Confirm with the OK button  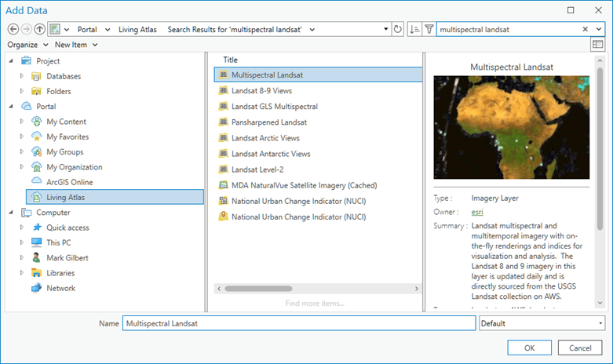(529, 348)
